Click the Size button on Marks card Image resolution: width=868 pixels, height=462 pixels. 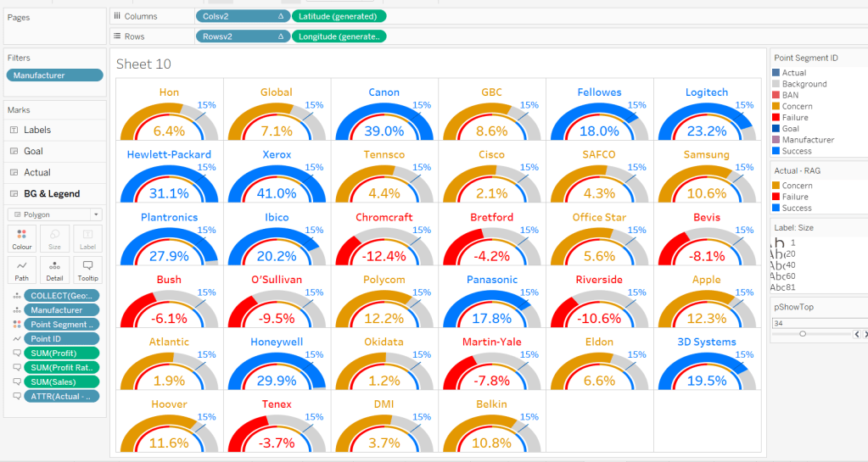(x=55, y=238)
